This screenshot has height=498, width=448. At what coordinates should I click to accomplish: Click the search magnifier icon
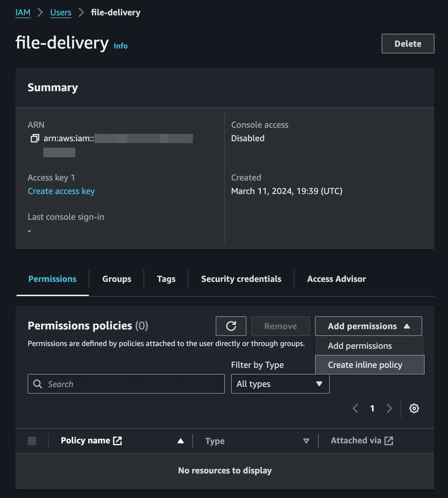click(38, 384)
